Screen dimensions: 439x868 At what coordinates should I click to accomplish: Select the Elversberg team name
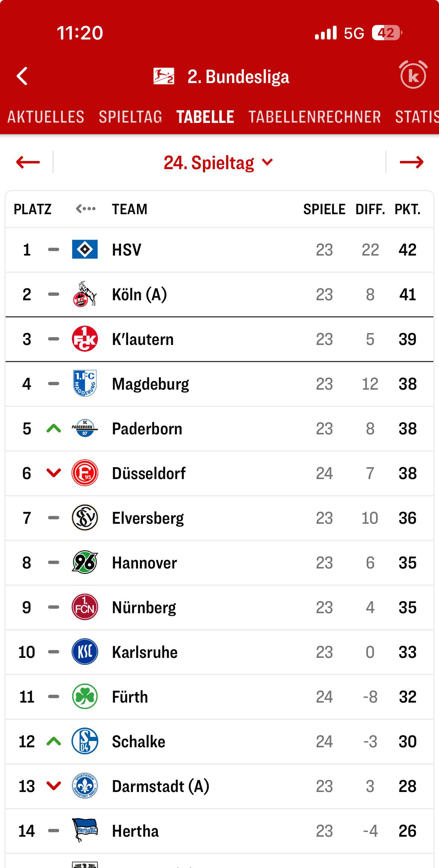coord(148,518)
